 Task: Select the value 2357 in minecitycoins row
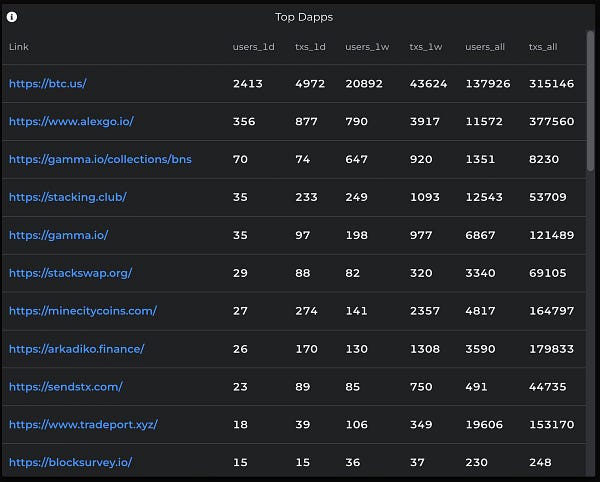425,311
